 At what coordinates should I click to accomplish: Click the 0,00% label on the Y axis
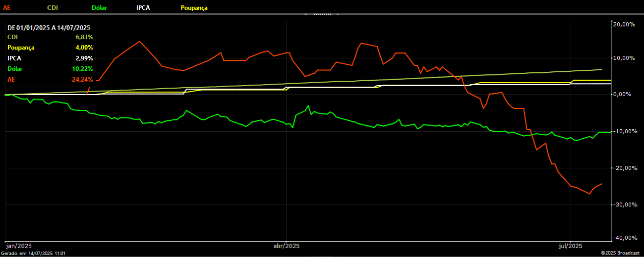(626, 94)
